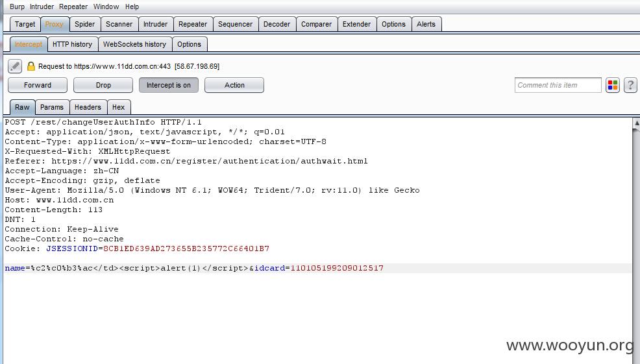Click the Referer header line
This screenshot has height=364, width=640.
(186, 161)
